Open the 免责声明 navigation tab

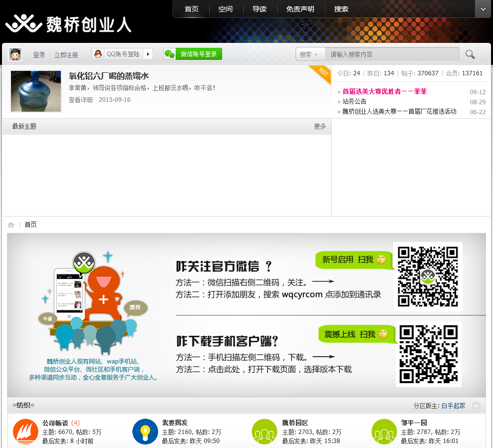tap(300, 9)
